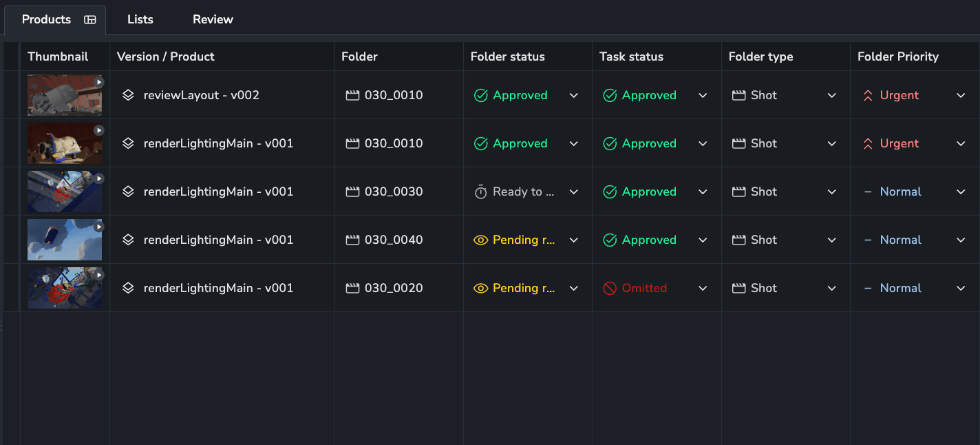Open Folder status dropdown for reviewLayout - v002
This screenshot has width=980, height=445.
click(574, 95)
